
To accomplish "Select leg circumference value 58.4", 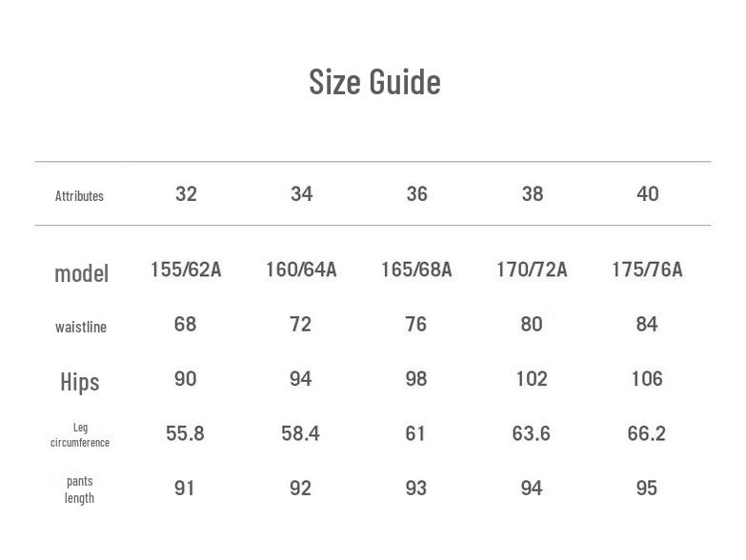I will 300,433.
